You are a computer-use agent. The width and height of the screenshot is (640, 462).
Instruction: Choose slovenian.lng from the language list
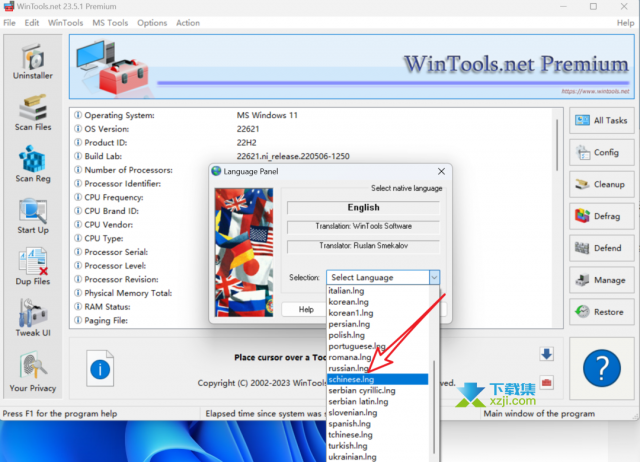coord(378,413)
